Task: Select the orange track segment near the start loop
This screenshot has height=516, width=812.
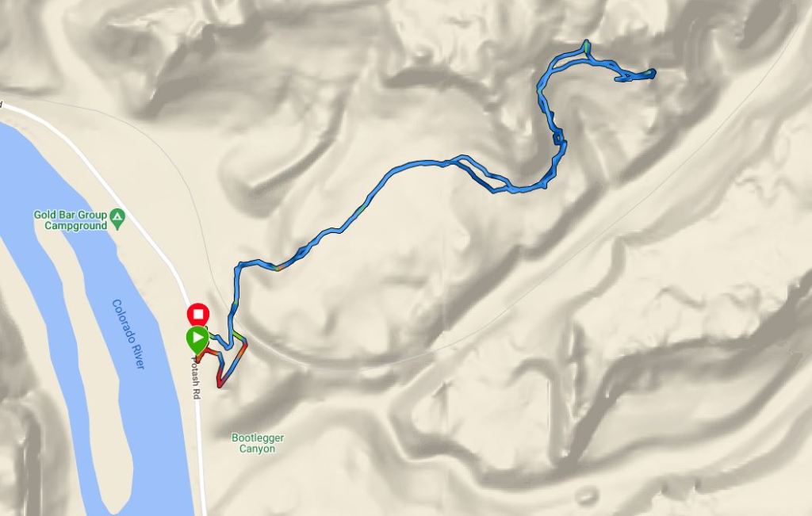Action: 240,352
